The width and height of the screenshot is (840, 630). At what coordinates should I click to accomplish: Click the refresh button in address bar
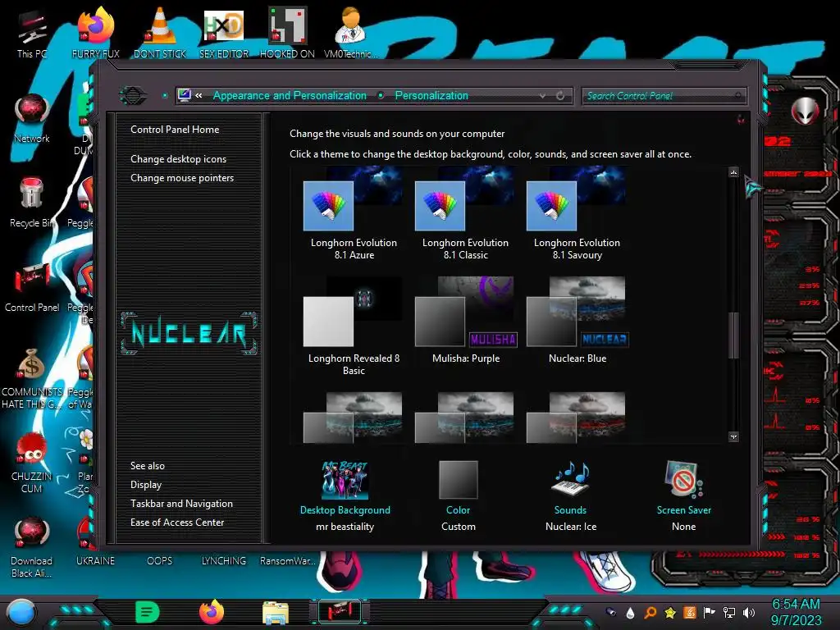point(560,96)
